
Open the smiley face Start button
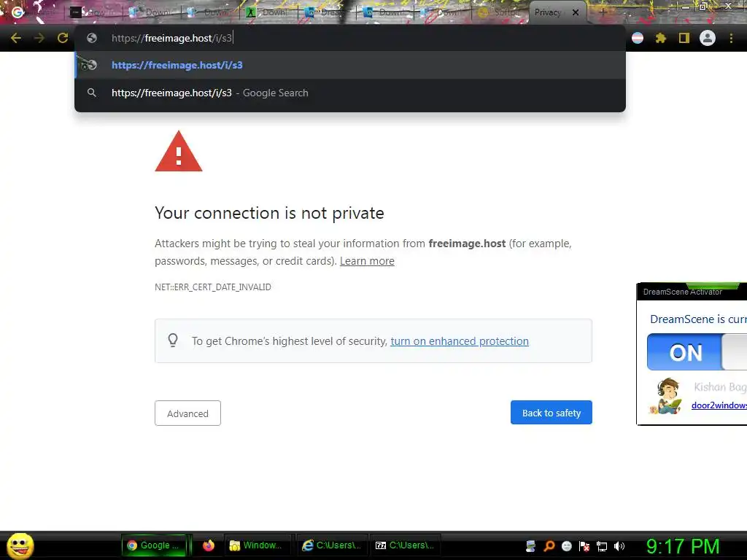coord(20,545)
